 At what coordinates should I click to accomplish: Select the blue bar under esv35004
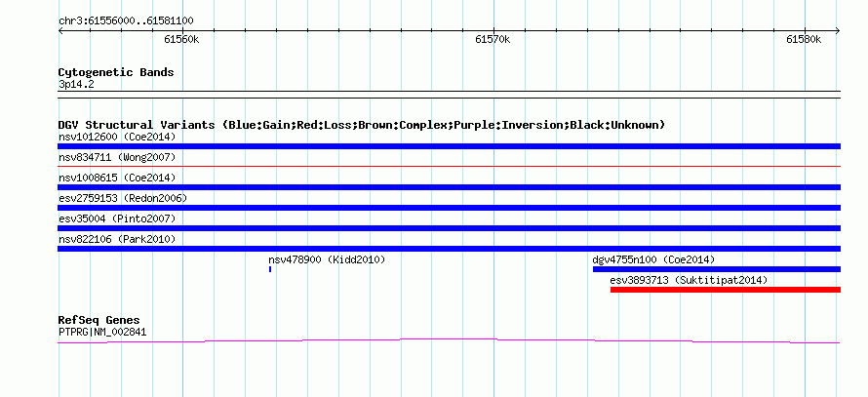pos(449,228)
